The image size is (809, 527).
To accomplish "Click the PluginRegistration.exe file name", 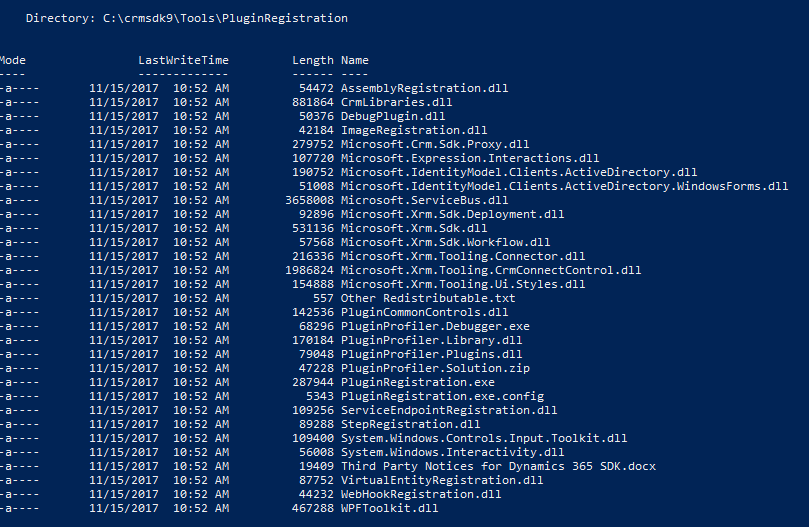I will (417, 382).
